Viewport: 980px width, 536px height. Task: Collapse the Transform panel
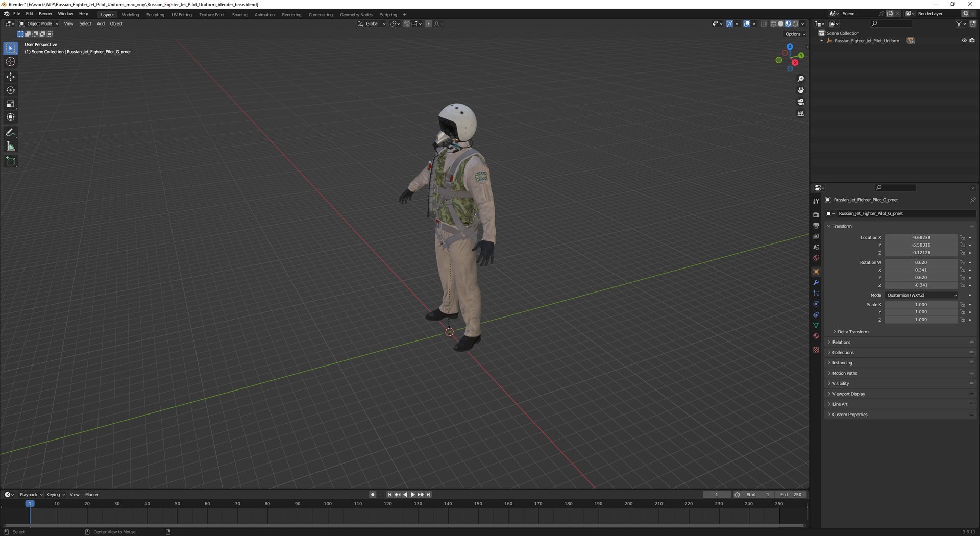click(x=842, y=226)
